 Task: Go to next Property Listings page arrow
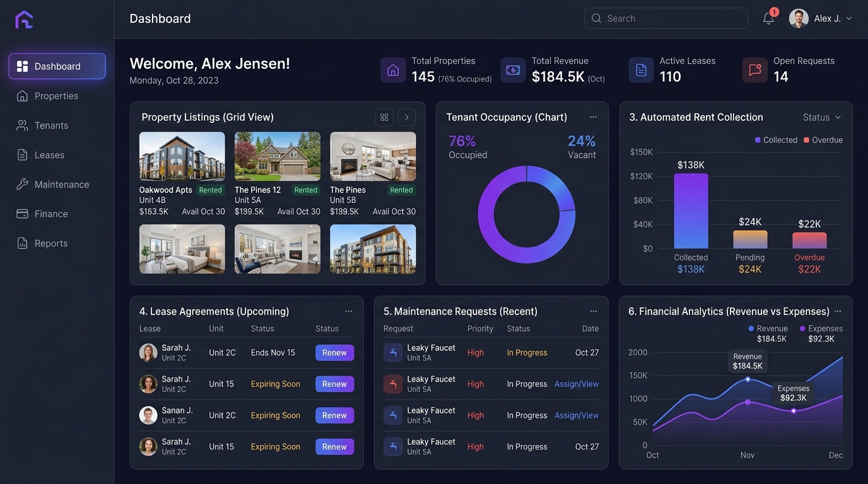click(407, 117)
